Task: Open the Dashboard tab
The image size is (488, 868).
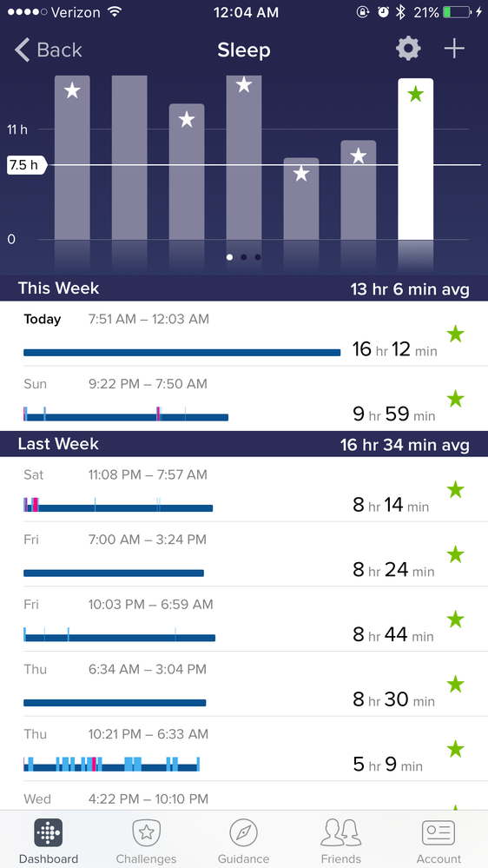Action: [x=48, y=839]
